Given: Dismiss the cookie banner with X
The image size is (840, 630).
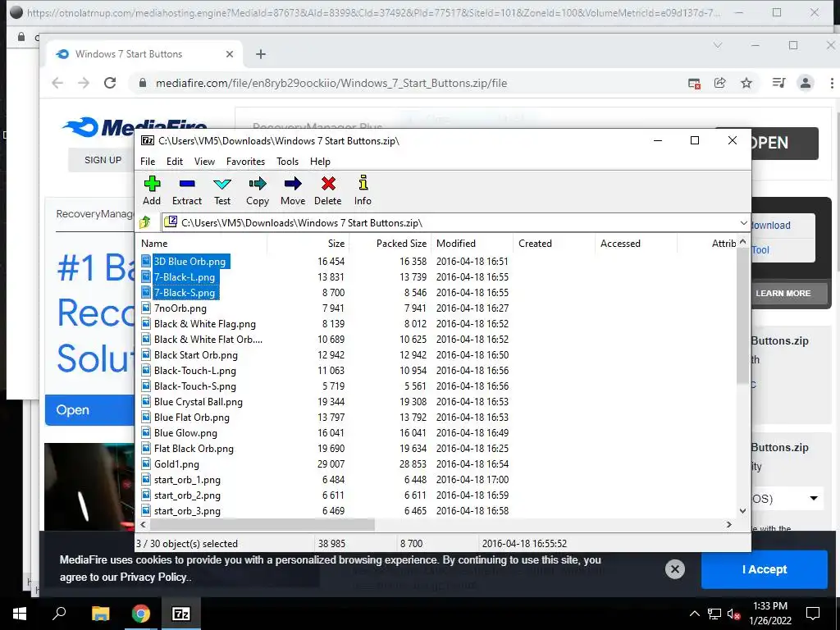Looking at the screenshot, I should tap(675, 568).
